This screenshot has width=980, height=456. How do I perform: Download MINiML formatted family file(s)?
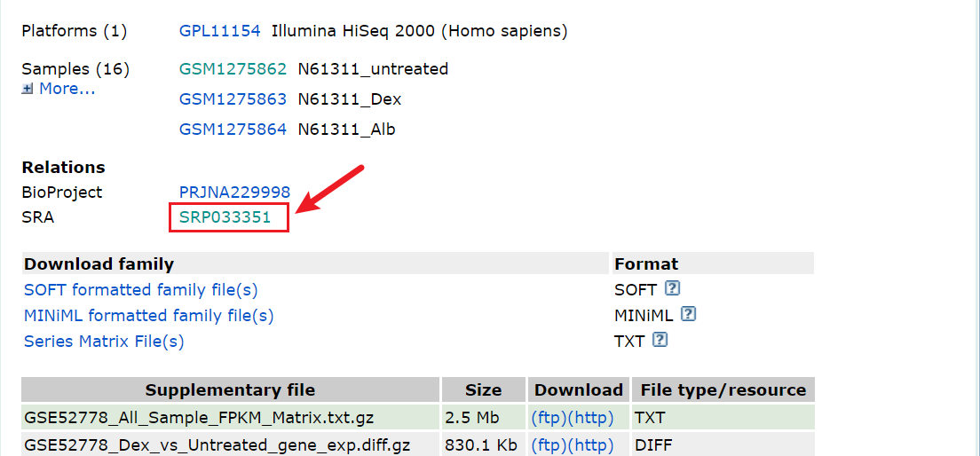(x=148, y=316)
